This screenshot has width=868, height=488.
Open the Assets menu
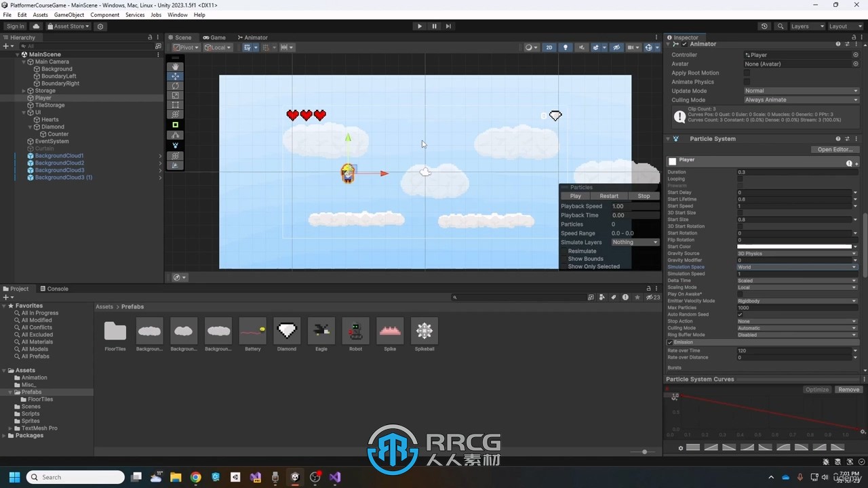[41, 14]
